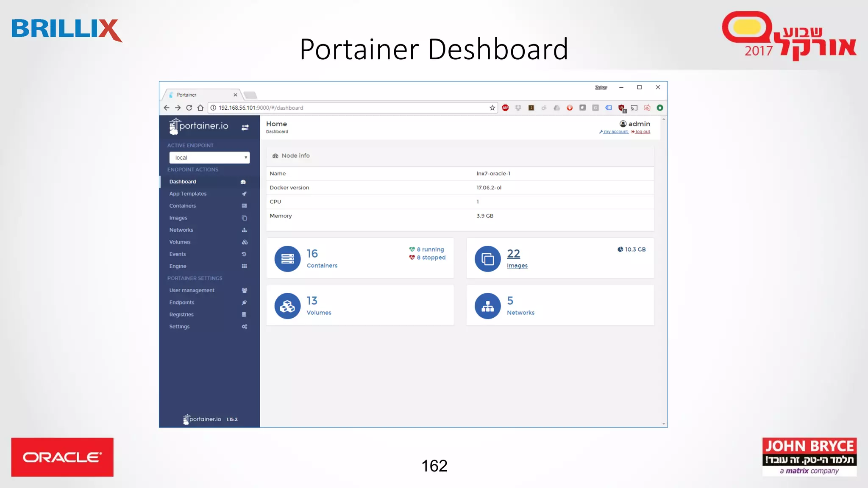This screenshot has height=488, width=868.
Task: Click the Containers list icon in sidebar
Action: point(244,206)
